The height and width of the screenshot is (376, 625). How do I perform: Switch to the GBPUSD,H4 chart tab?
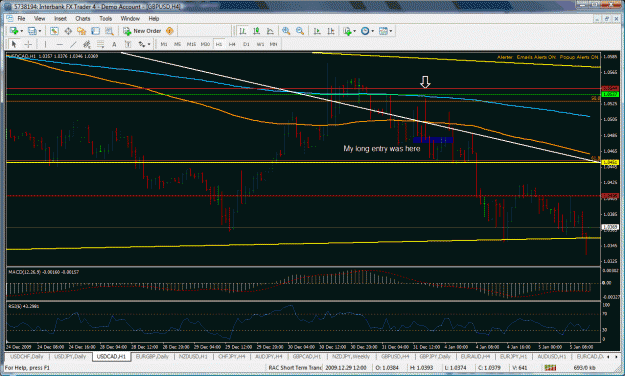395,356
